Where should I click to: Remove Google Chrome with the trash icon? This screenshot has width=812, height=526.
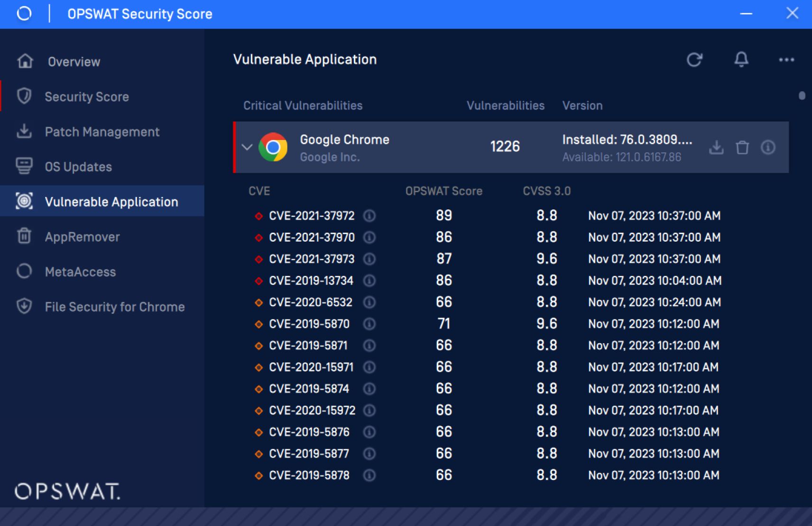(743, 148)
